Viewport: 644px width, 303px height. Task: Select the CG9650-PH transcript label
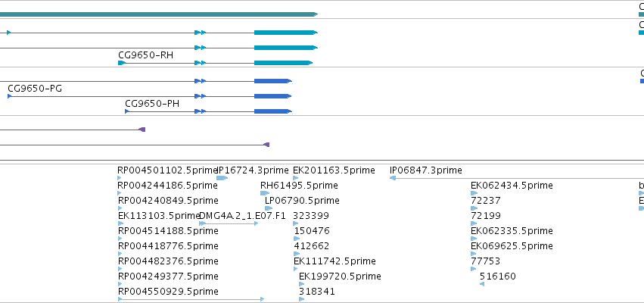(152, 104)
